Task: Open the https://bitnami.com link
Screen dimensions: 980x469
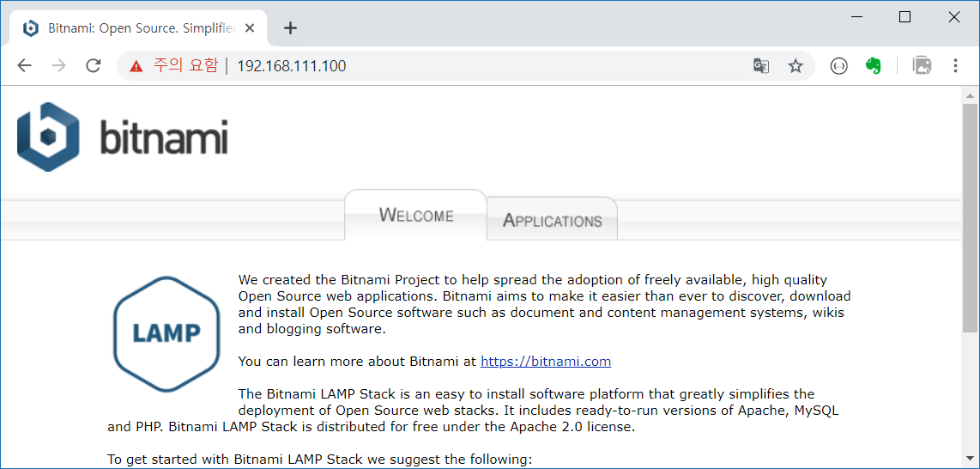Action: [546, 362]
